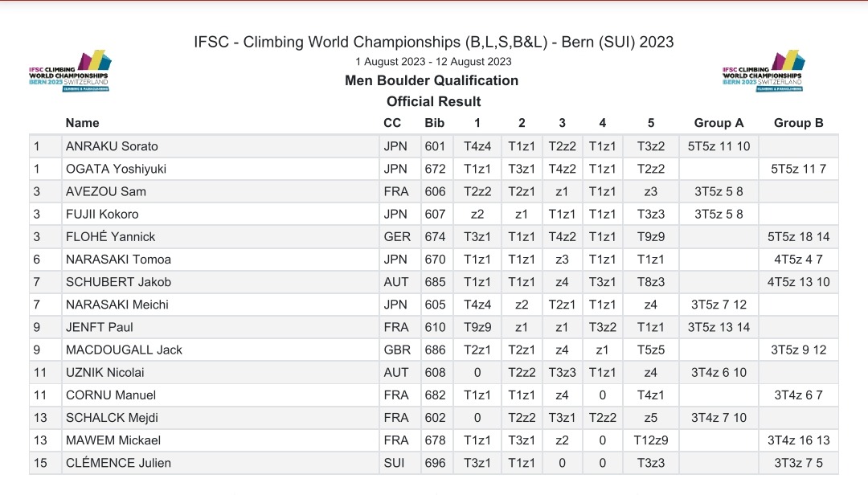Click the CC column header
This screenshot has height=495, width=868.
pyautogui.click(x=392, y=123)
